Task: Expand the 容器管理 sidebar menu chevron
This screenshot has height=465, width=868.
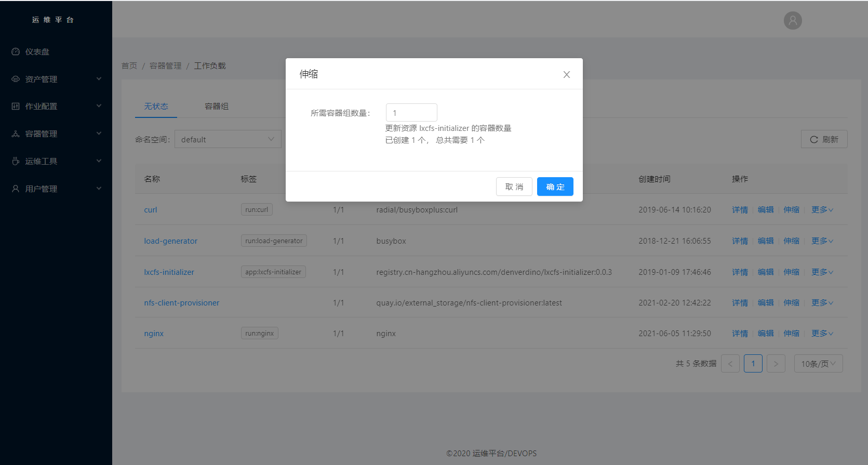Action: [x=99, y=134]
